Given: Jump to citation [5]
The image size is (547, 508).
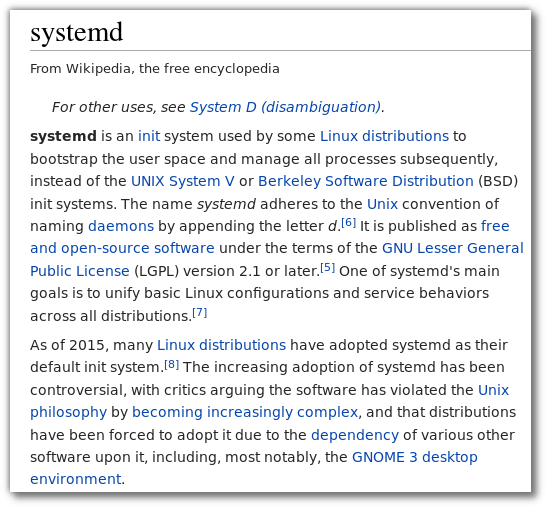Looking at the screenshot, I should pos(327,268).
